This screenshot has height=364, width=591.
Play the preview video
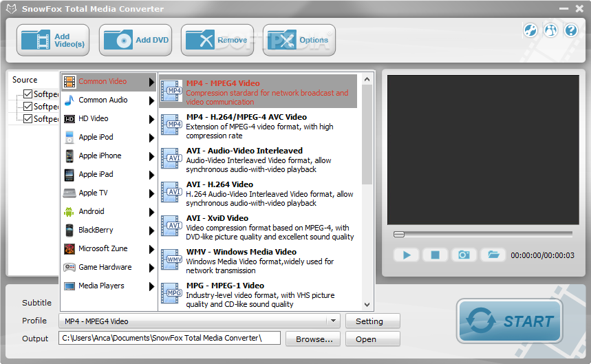click(407, 255)
